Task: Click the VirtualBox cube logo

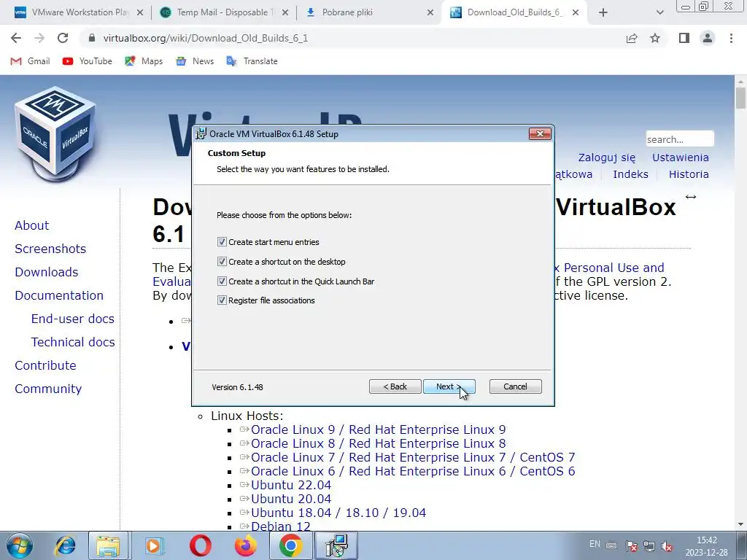Action: click(x=55, y=134)
